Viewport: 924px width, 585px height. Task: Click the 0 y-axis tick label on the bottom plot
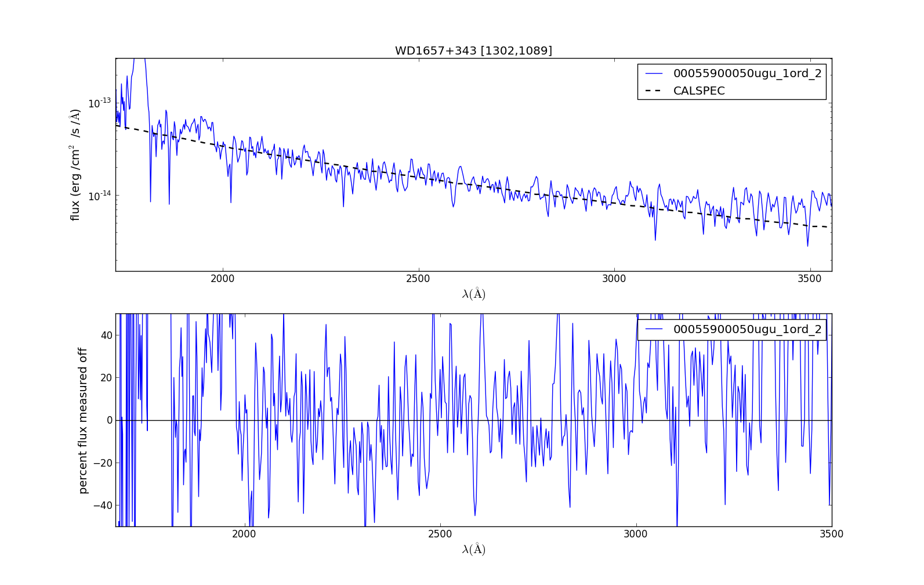click(x=110, y=420)
